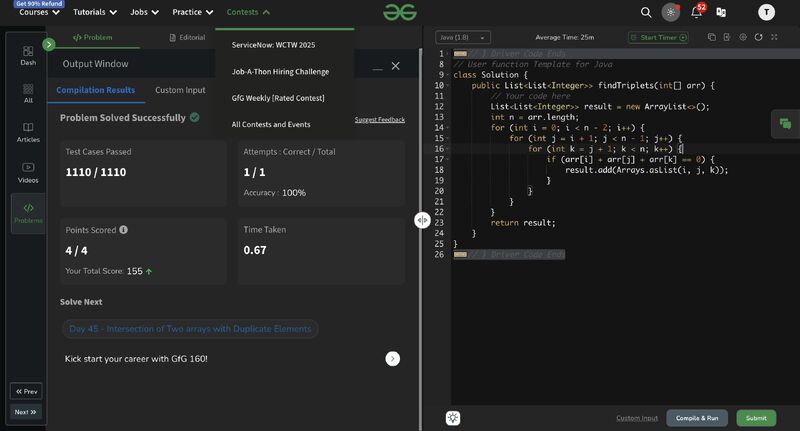Click the language translate icon
The width and height of the screenshot is (800, 431).
tap(721, 12)
